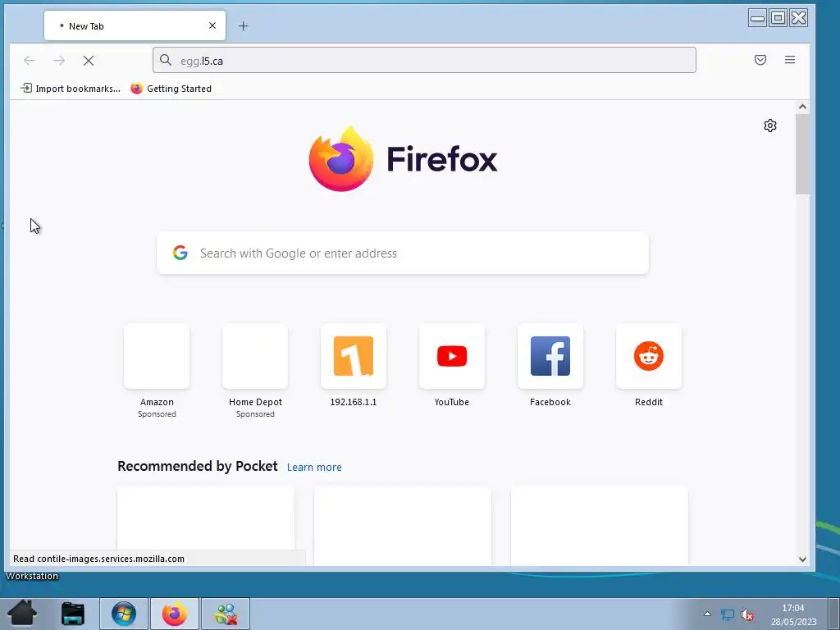Open the Firefox hamburger menu
The width and height of the screenshot is (840, 630).
[790, 59]
